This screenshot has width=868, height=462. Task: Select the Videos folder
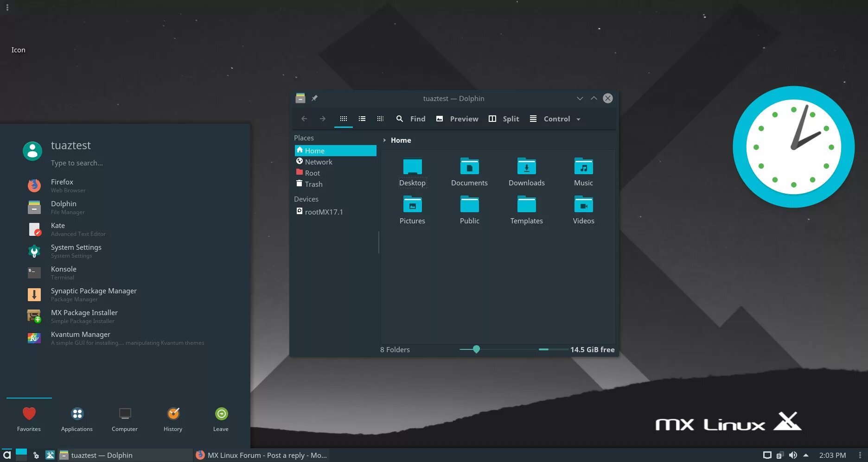coord(583,210)
